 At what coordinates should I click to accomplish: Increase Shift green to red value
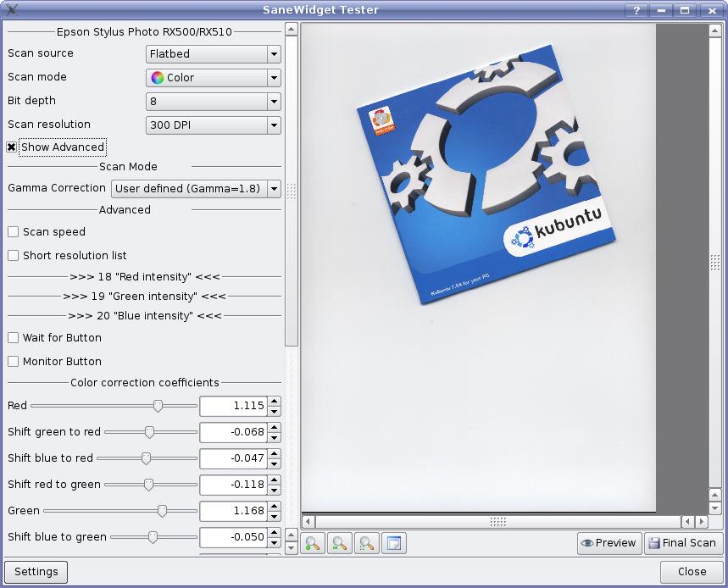(x=275, y=427)
